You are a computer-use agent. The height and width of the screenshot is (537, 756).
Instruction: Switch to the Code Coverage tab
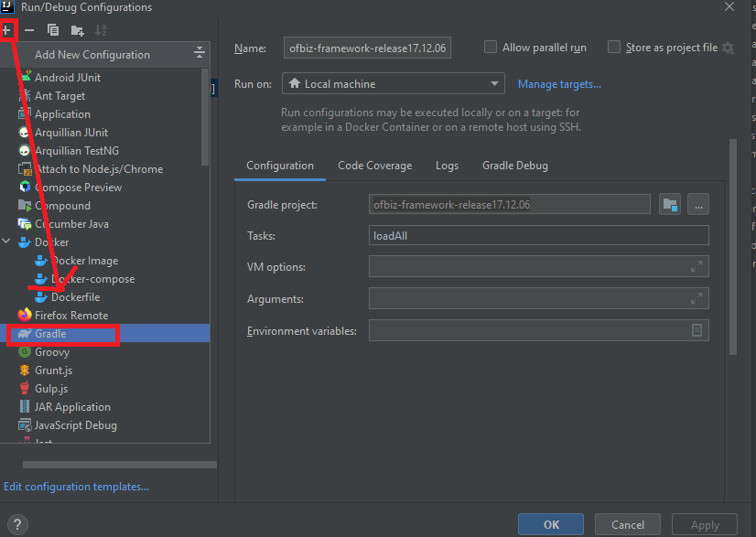coord(374,166)
